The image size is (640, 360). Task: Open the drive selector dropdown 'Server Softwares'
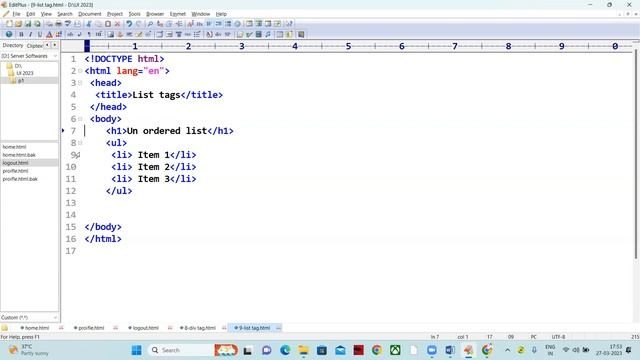tap(29, 56)
